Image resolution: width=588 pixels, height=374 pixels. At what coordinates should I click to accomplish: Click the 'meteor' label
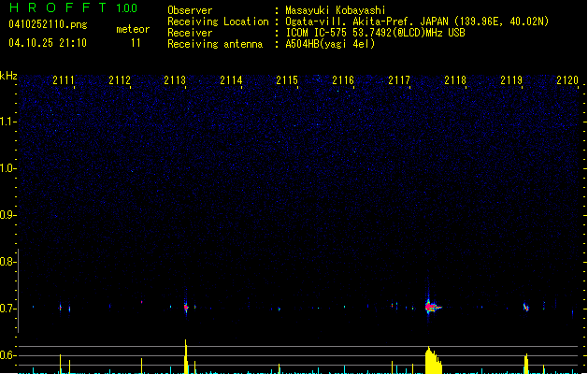point(133,29)
